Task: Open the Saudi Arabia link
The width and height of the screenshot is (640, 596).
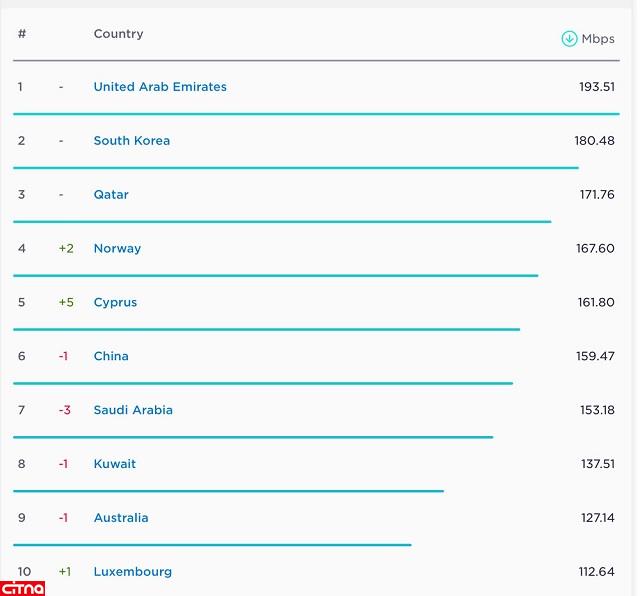Action: click(133, 411)
